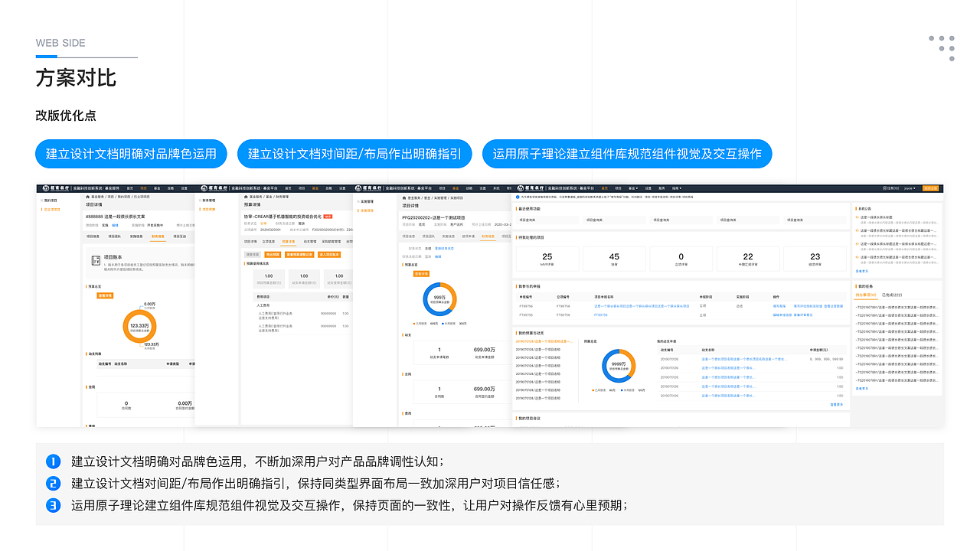Click 查看更多 under 系统公告
The image size is (980, 551).
[861, 271]
